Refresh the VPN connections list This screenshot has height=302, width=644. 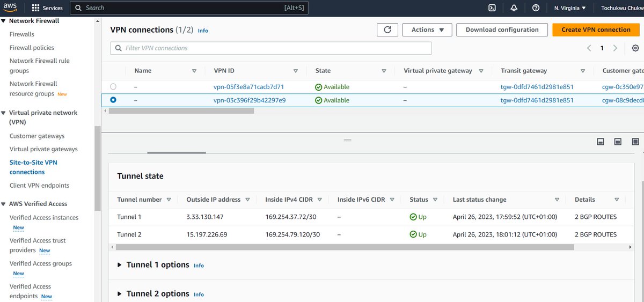[x=387, y=30]
